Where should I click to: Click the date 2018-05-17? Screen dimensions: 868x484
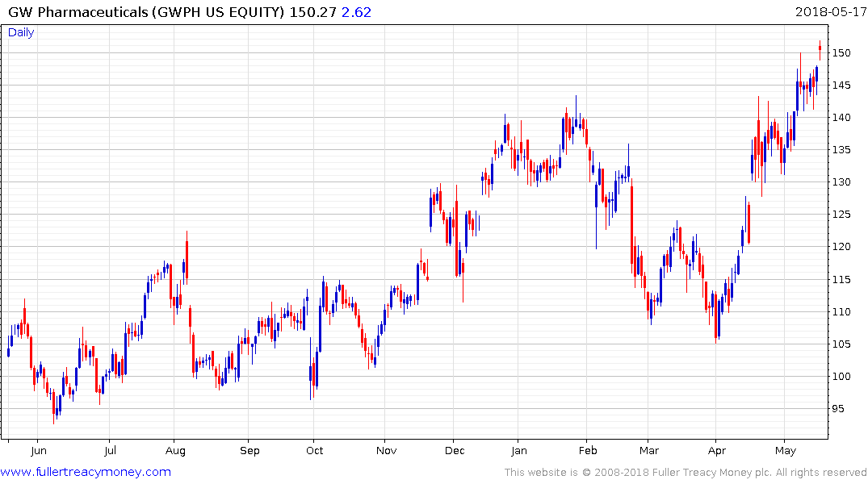(830, 11)
